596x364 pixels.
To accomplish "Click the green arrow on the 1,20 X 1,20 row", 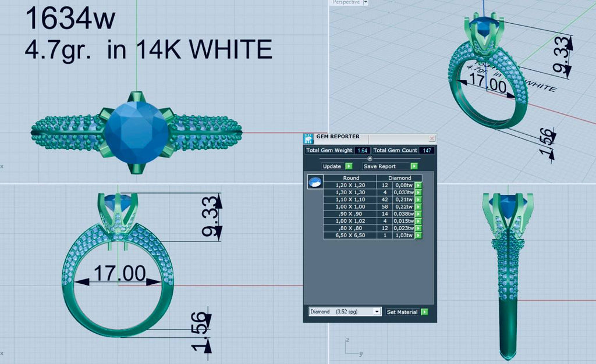I will click(x=418, y=185).
